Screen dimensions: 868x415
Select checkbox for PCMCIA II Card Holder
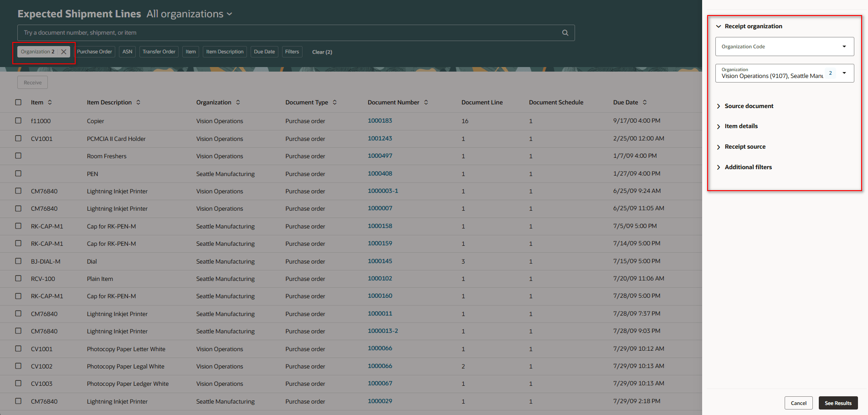point(18,138)
